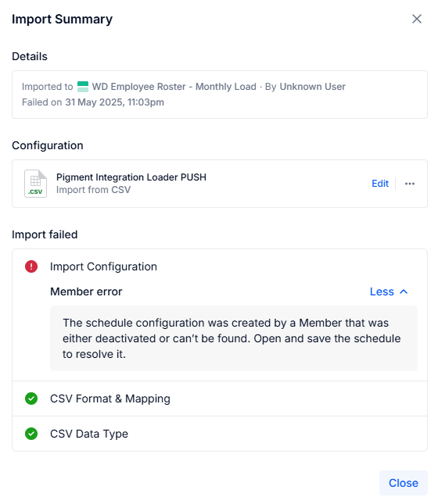This screenshot has height=504, width=438.
Task: Click the Close button
Action: tap(404, 483)
